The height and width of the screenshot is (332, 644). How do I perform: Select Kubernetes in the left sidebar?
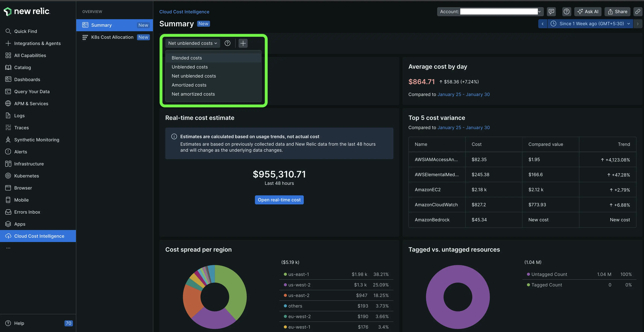pyautogui.click(x=26, y=176)
